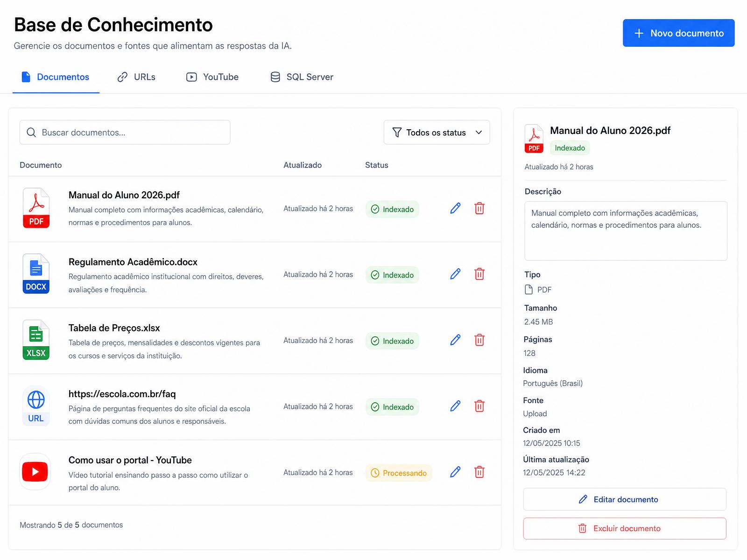Click the Base de Conhecimento page heading
The image size is (747, 560).
point(113,25)
